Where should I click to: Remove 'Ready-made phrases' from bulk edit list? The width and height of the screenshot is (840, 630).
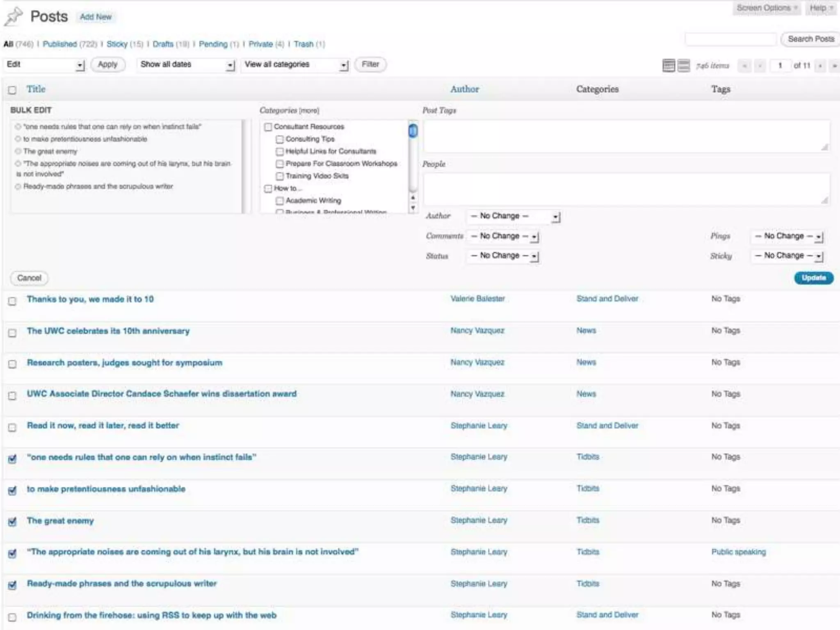(18, 187)
